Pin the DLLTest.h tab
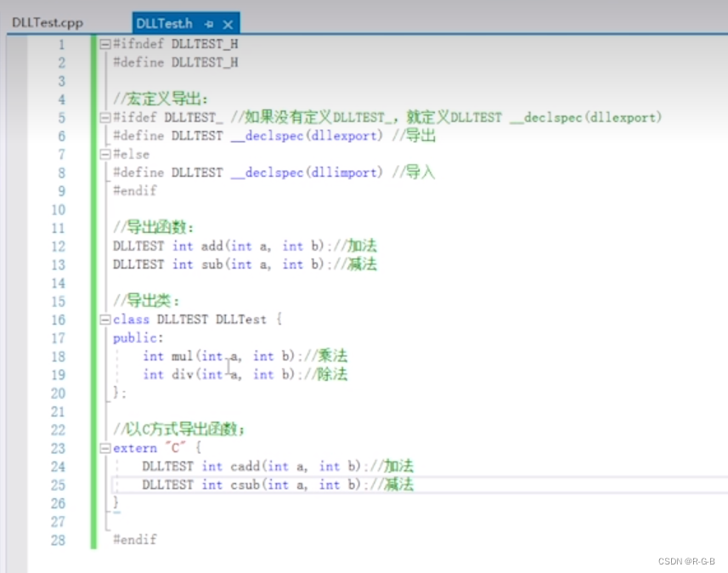The image size is (728, 573). pyautogui.click(x=209, y=24)
